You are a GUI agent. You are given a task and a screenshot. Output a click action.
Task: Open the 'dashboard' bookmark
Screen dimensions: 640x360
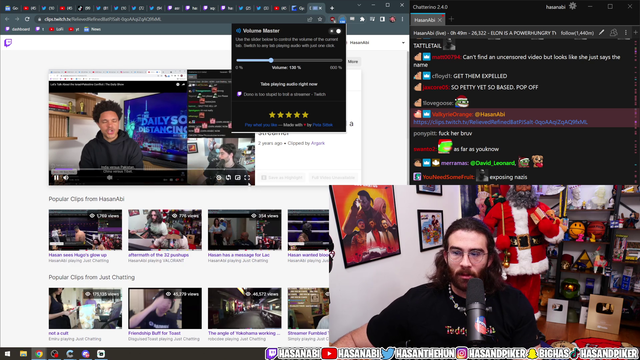(x=18, y=29)
